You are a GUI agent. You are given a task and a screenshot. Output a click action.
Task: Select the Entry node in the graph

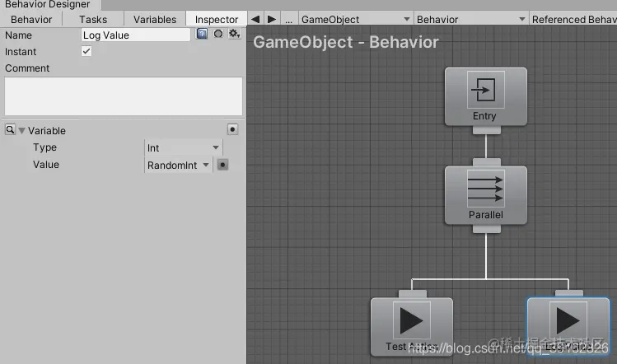[486, 96]
